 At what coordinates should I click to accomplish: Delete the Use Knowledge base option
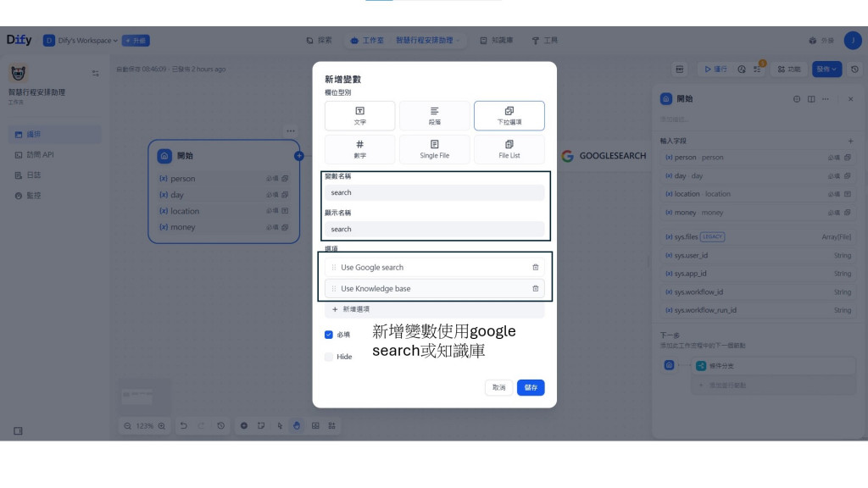536,288
